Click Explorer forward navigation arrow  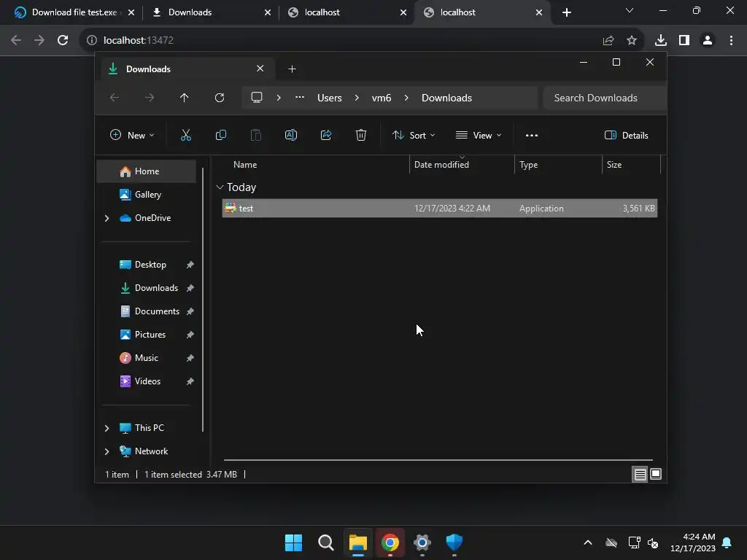[x=150, y=98]
